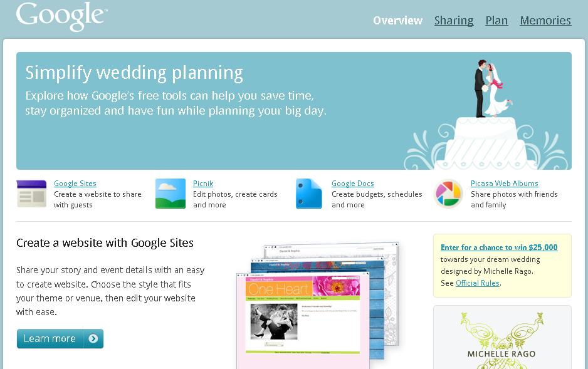
Task: Open the Google Sites link
Action: 75,183
